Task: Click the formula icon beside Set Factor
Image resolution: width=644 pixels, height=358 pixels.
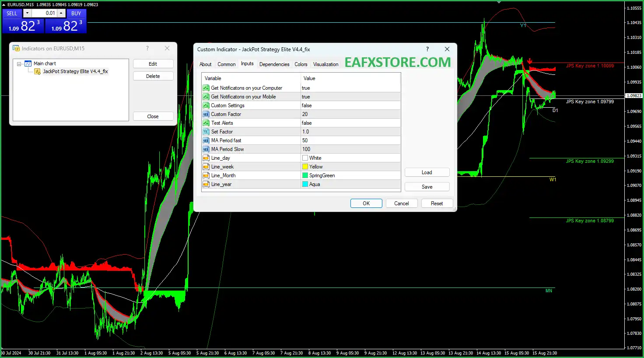Action: tap(206, 131)
